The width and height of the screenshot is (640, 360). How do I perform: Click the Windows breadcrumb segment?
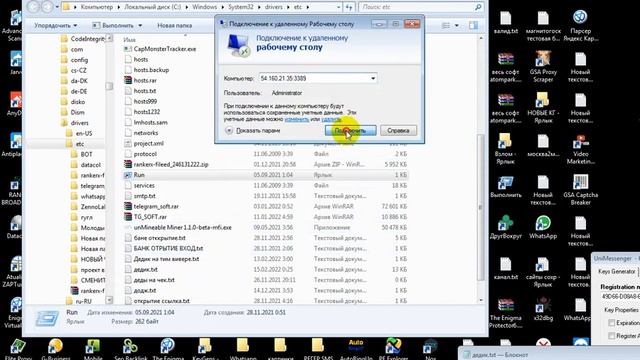click(204, 7)
